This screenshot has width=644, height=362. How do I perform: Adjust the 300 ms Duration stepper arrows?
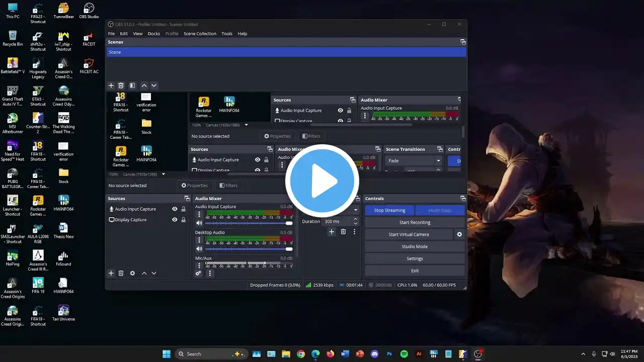(356, 221)
